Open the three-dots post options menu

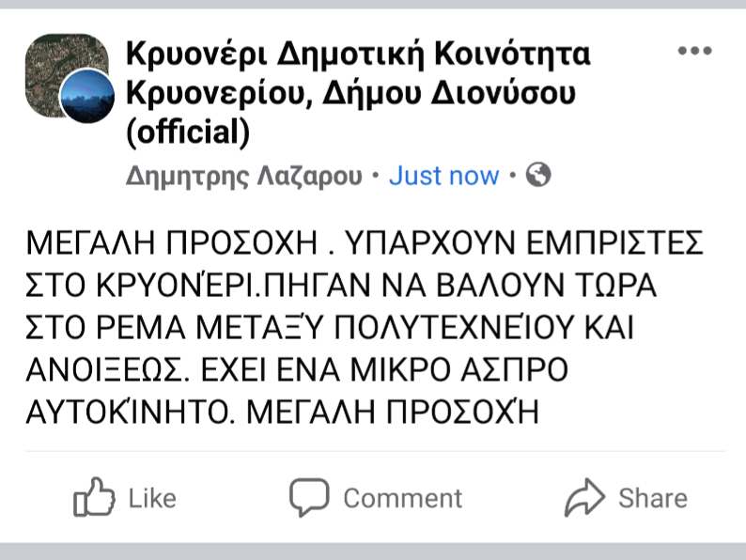[x=694, y=51]
